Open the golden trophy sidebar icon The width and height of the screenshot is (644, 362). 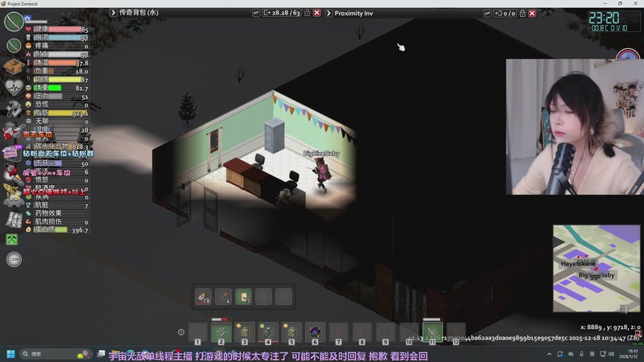13,195
